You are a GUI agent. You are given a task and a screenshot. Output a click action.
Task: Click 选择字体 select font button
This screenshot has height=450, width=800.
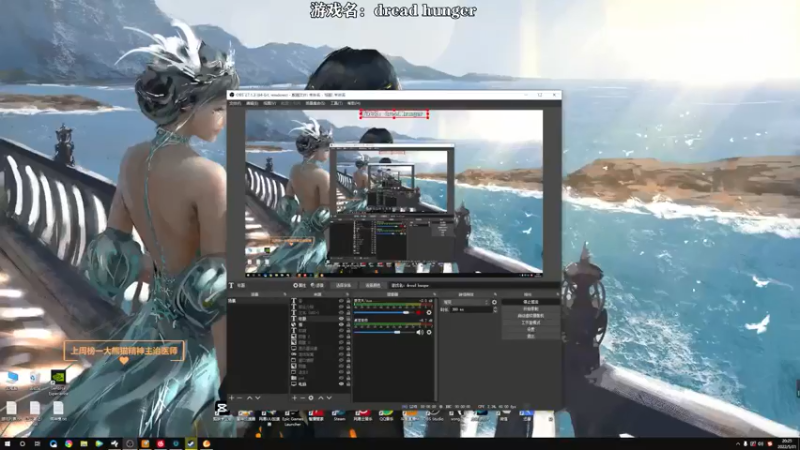[x=343, y=285]
